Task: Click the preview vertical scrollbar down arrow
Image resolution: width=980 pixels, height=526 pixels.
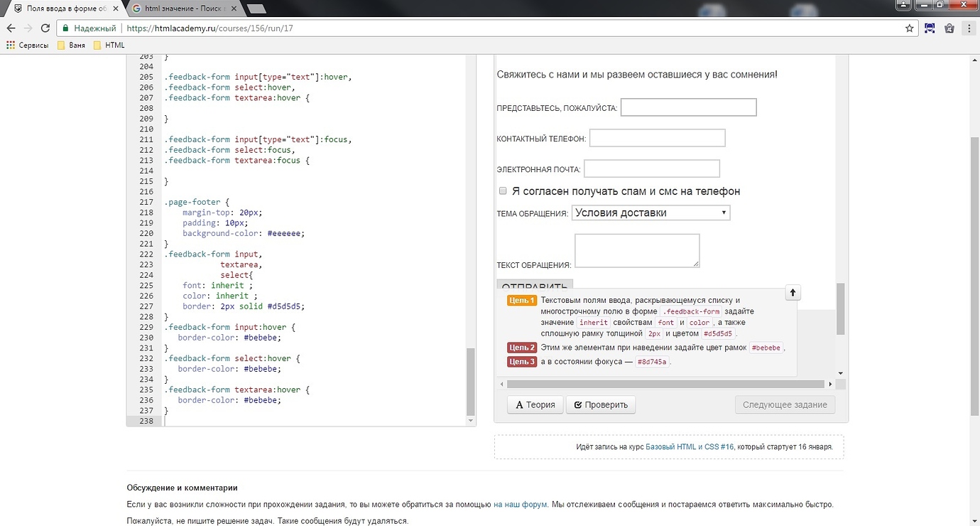Action: pyautogui.click(x=841, y=372)
